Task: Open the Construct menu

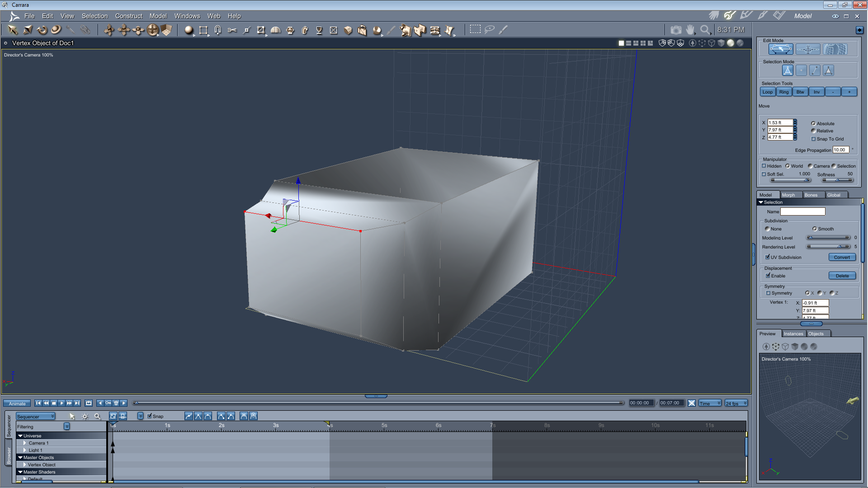Action: click(128, 16)
